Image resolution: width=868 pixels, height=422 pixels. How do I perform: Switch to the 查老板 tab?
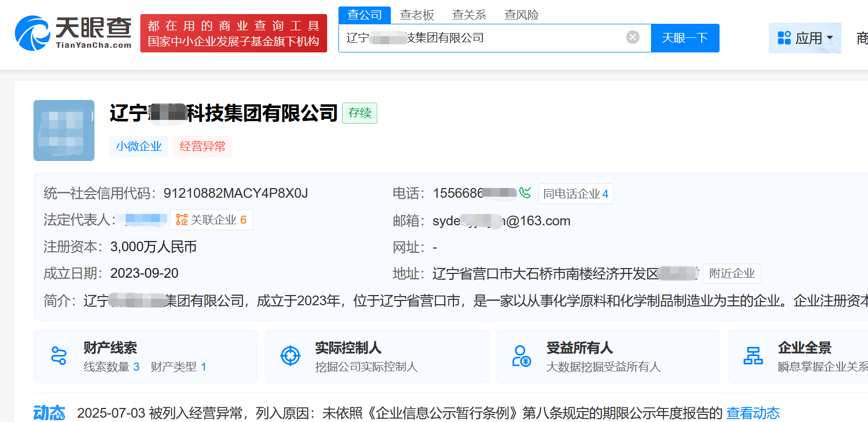point(417,15)
